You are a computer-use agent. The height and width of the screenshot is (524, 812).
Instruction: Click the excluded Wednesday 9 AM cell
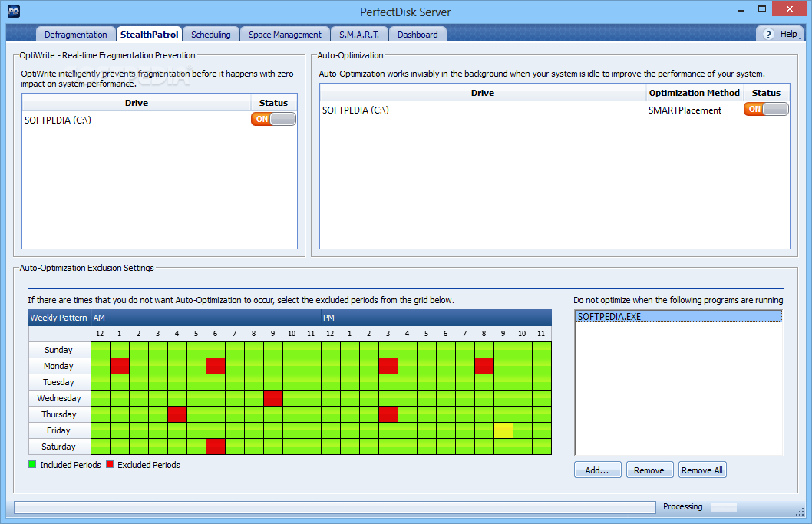point(273,398)
